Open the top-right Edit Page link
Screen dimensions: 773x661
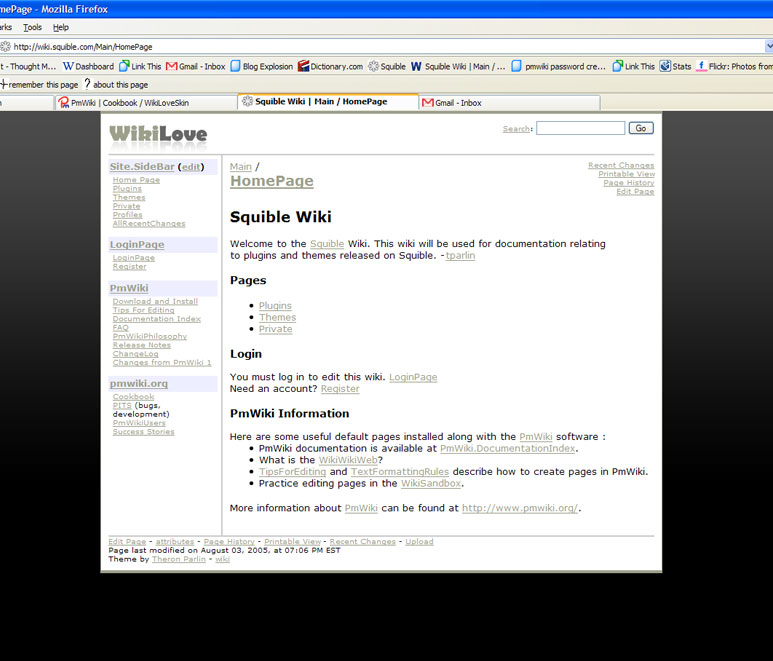pos(635,191)
